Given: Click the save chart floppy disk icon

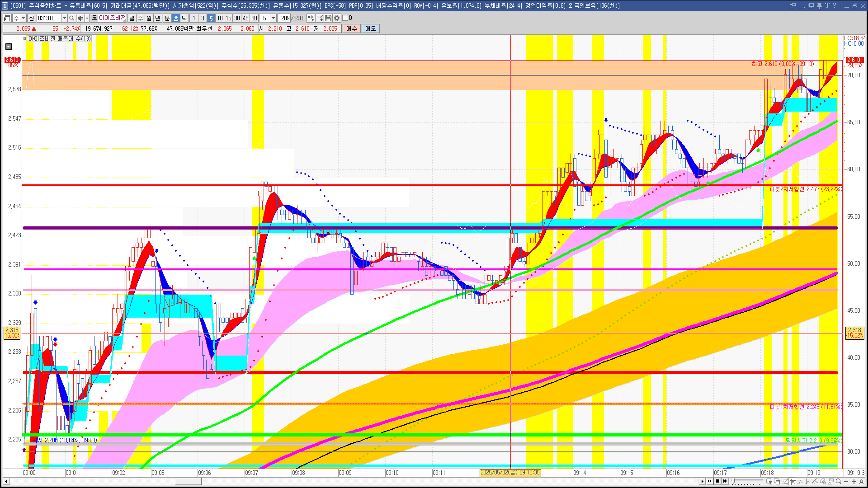Looking at the screenshot, I should 328,18.
